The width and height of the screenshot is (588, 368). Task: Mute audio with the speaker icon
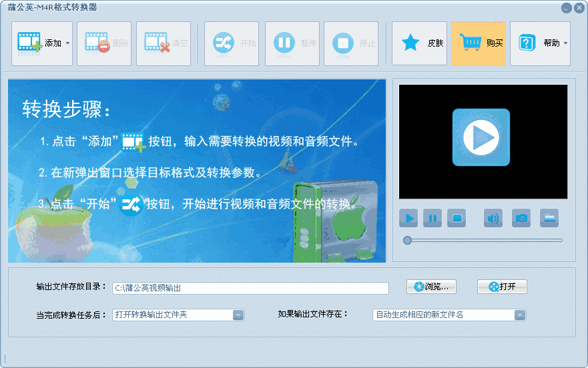pos(493,218)
